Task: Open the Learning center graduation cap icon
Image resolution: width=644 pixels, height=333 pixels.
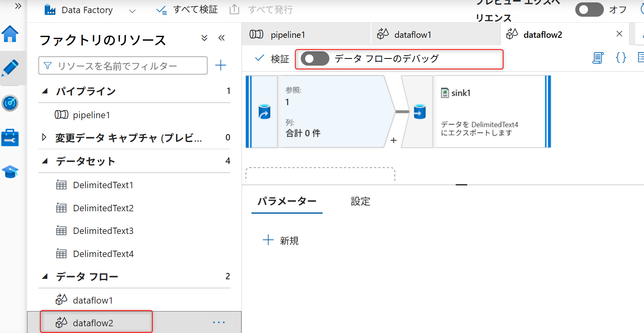Action: point(10,172)
